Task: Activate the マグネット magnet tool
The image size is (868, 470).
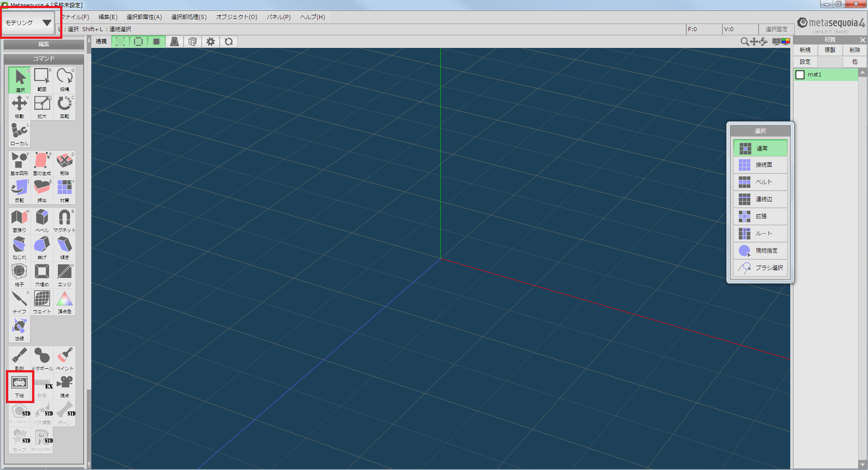Action: click(65, 221)
